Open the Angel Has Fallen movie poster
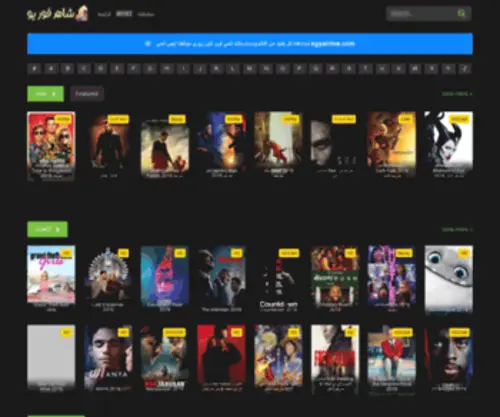The height and width of the screenshot is (417, 500). click(x=165, y=146)
